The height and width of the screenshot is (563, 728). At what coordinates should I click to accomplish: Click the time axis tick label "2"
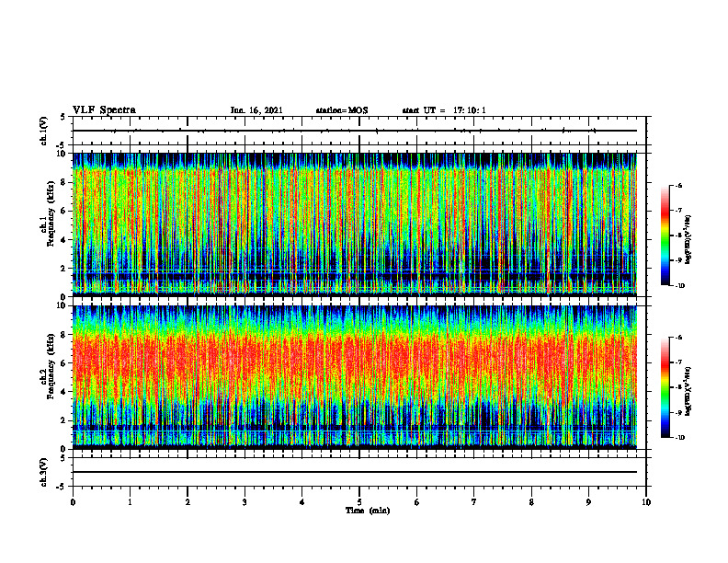(188, 502)
